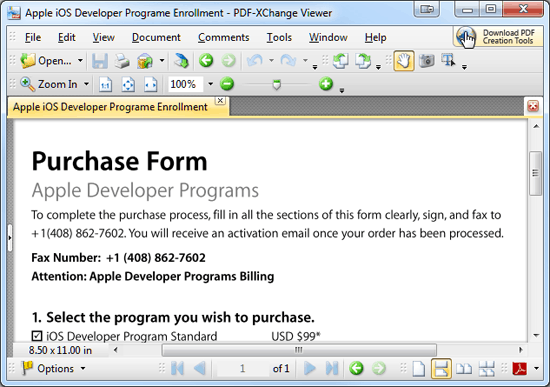Click the 100% zoom level field
550x387 pixels.
tap(186, 84)
